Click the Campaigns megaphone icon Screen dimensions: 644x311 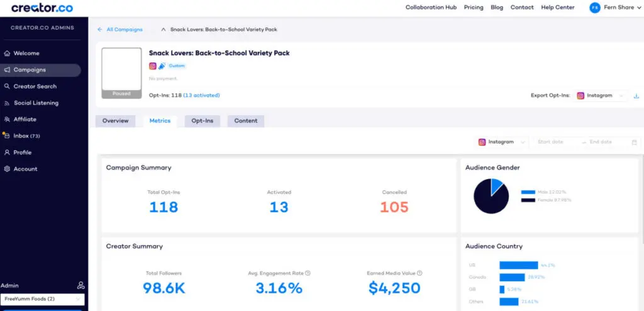7,70
